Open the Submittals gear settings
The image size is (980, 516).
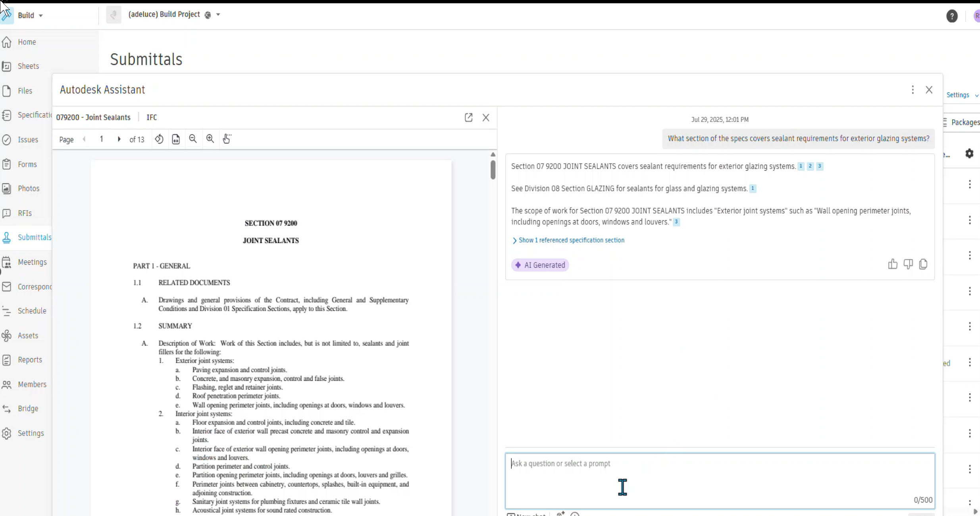(969, 153)
